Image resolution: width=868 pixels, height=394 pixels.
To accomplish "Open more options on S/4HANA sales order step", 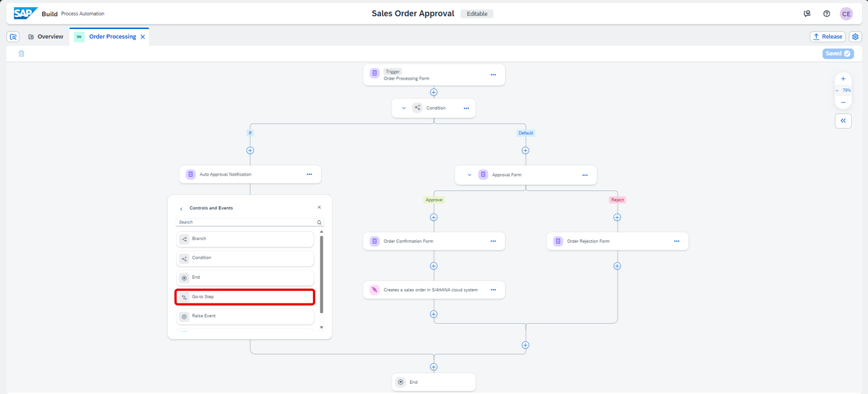I will tap(493, 290).
